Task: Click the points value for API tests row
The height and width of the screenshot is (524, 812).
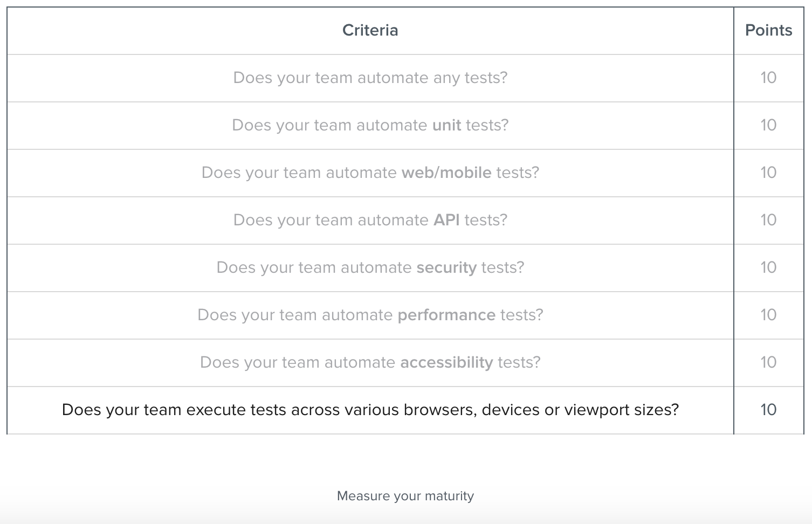Action: [x=768, y=220]
